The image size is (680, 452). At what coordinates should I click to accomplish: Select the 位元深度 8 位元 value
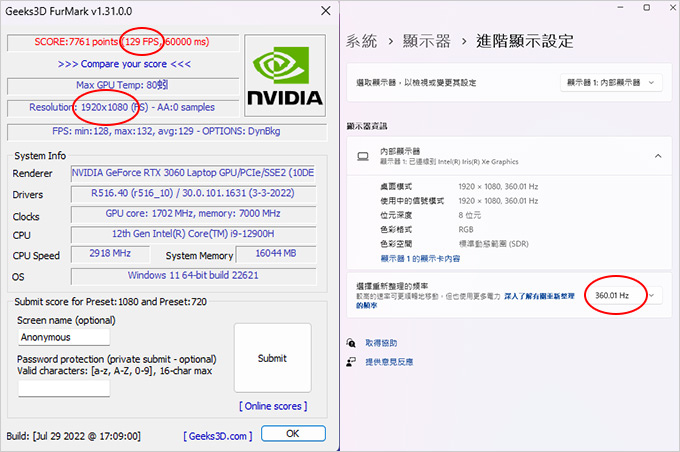pyautogui.click(x=469, y=215)
